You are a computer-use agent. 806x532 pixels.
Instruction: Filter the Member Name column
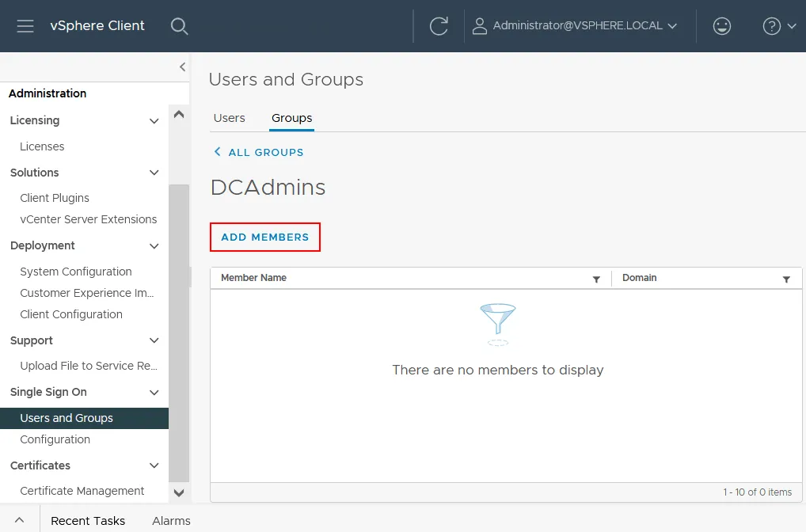tap(596, 279)
